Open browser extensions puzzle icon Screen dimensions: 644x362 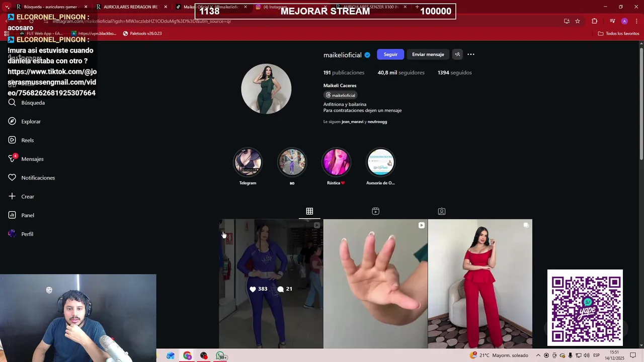595,21
